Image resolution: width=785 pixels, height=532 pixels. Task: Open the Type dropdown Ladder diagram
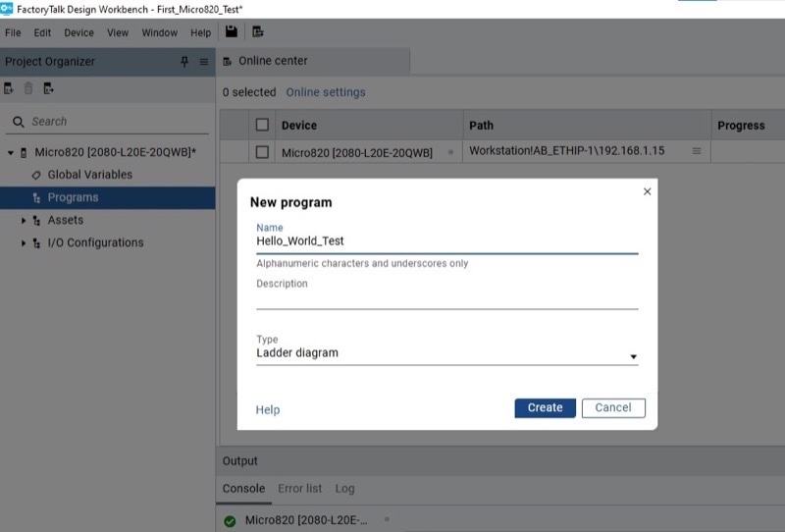coord(447,353)
